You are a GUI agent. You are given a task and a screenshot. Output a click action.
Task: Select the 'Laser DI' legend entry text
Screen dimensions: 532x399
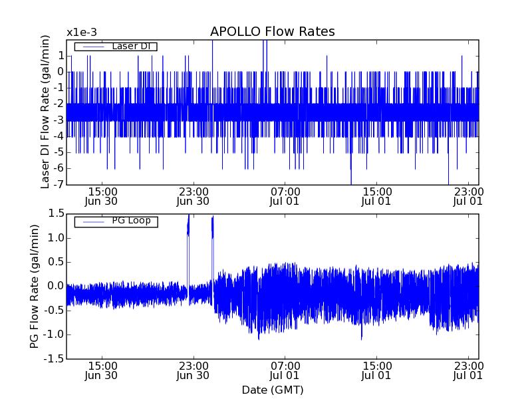coord(131,46)
